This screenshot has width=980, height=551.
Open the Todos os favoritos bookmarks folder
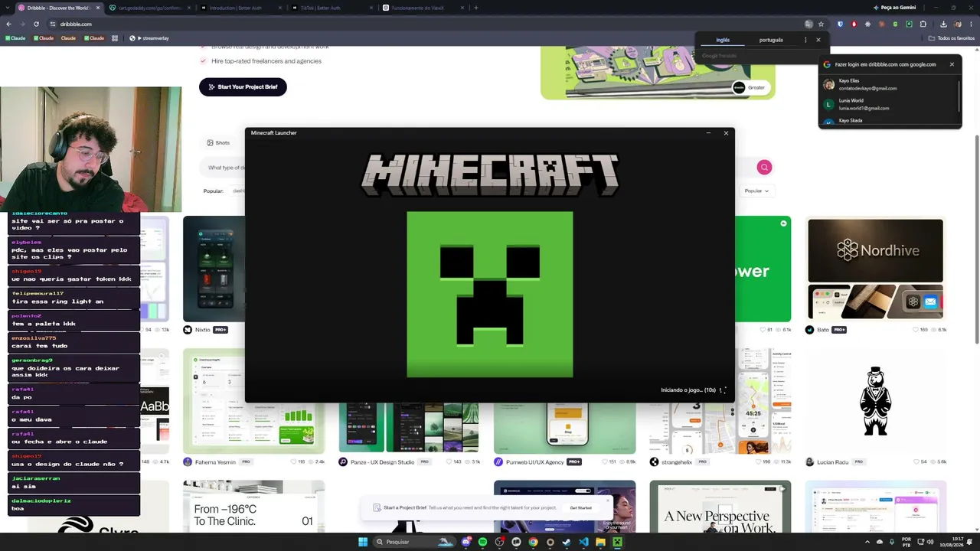click(x=952, y=38)
